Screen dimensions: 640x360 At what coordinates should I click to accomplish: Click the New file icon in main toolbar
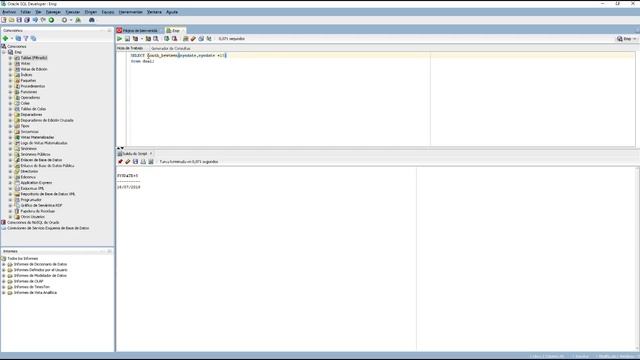4,20
